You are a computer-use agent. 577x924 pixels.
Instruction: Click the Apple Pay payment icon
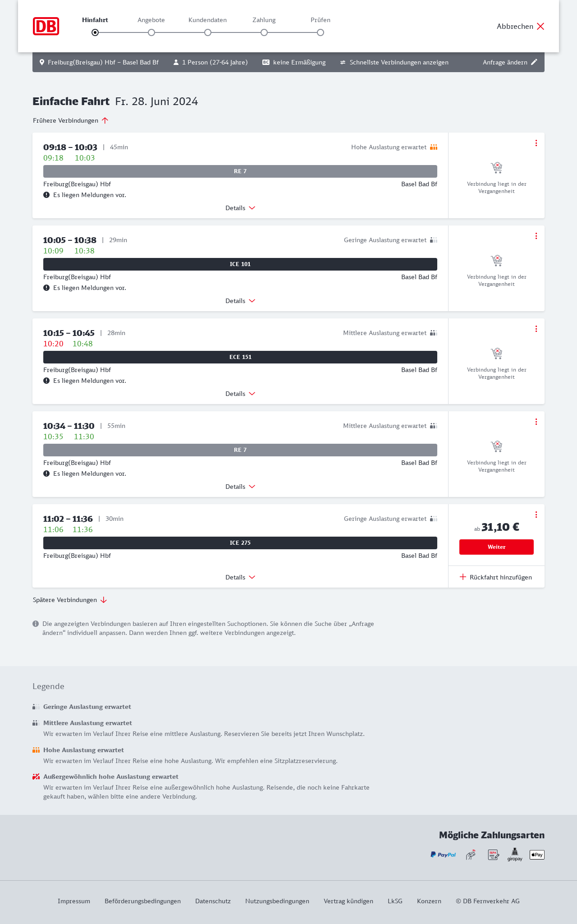click(537, 855)
